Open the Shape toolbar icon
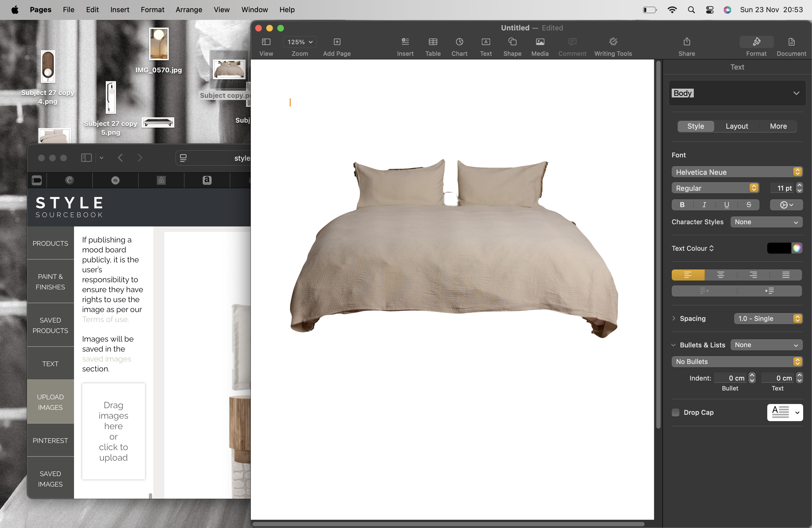The height and width of the screenshot is (528, 812). [512, 42]
